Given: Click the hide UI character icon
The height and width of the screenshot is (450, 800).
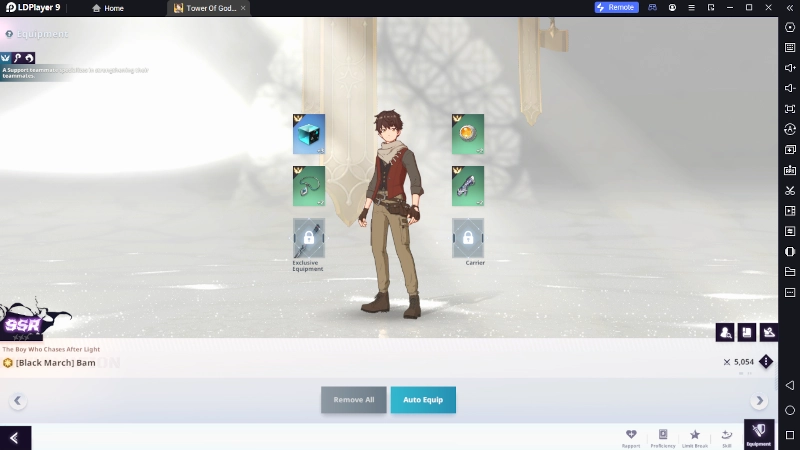Looking at the screenshot, I should pos(769,333).
